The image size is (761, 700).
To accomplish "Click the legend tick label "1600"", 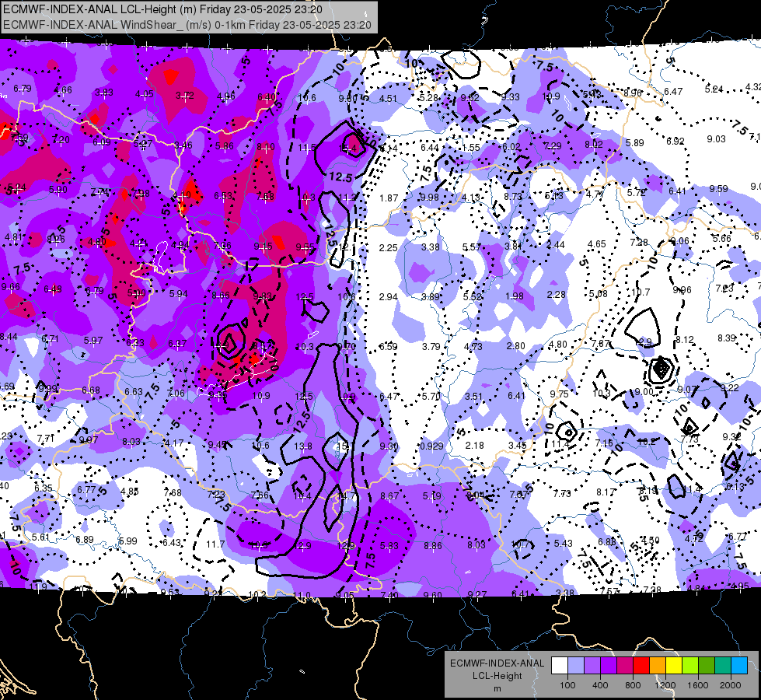I will point(698,685).
